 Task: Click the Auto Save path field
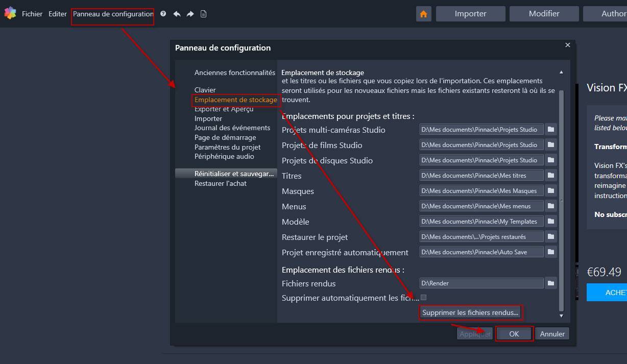[481, 252]
